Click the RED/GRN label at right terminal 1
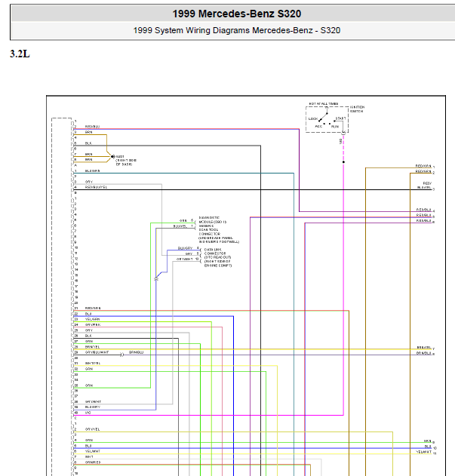The height and width of the screenshot is (476, 455). (423, 166)
